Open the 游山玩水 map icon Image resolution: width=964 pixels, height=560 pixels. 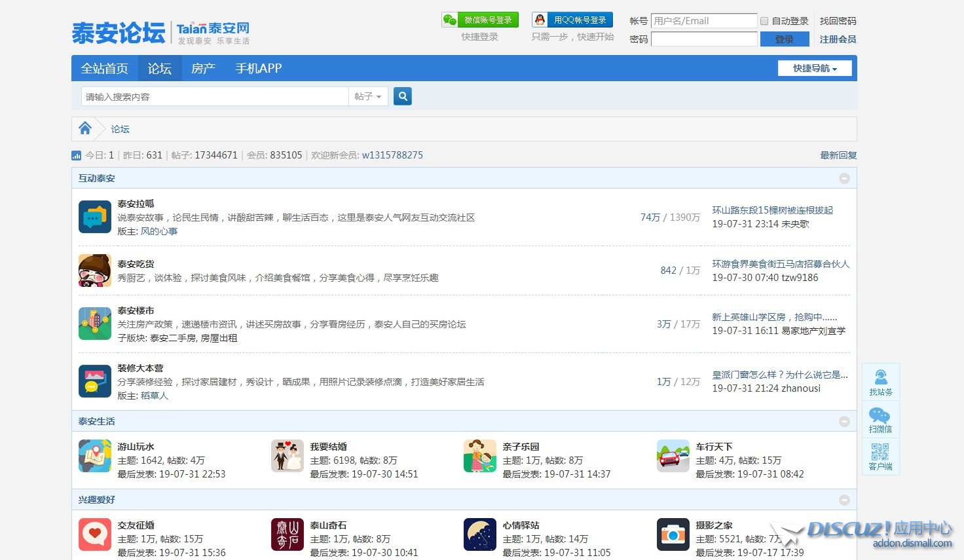coord(95,456)
